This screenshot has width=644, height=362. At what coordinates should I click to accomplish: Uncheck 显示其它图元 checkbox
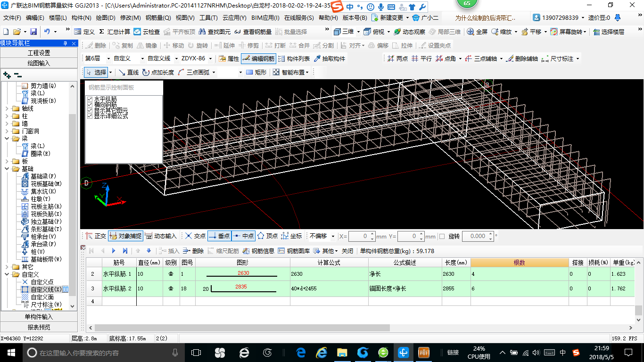90,110
